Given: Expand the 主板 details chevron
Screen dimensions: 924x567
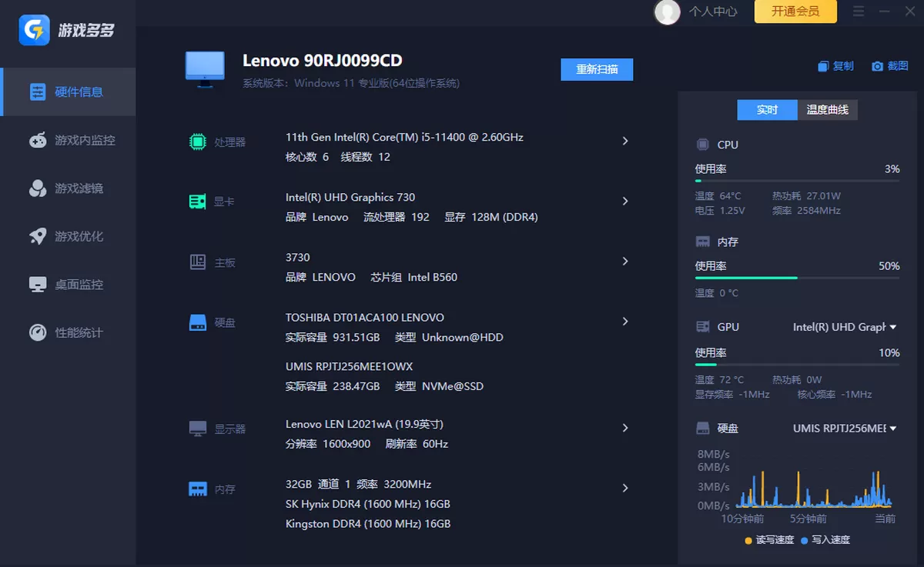Looking at the screenshot, I should coord(625,261).
